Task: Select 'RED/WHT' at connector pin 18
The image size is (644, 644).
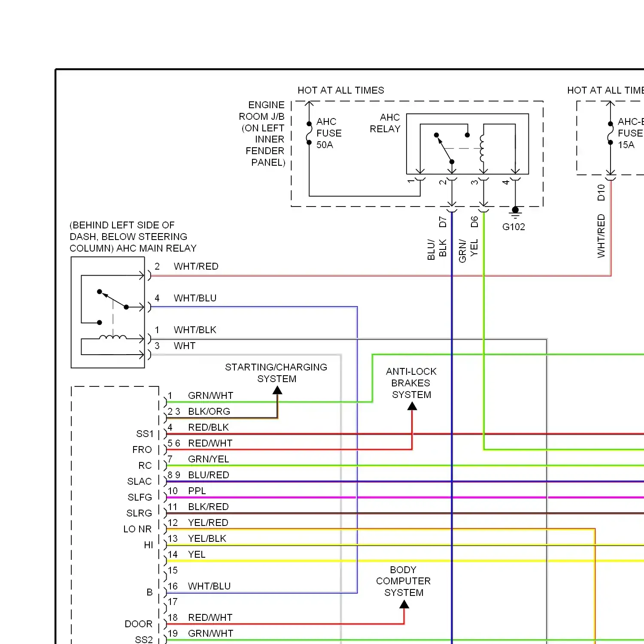Action: tap(210, 617)
